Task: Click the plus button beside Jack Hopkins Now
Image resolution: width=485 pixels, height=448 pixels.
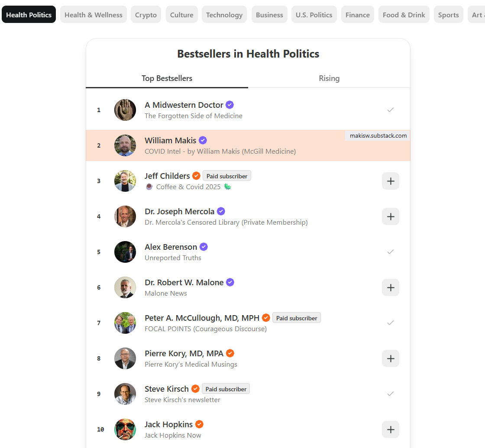Action: 390,429
